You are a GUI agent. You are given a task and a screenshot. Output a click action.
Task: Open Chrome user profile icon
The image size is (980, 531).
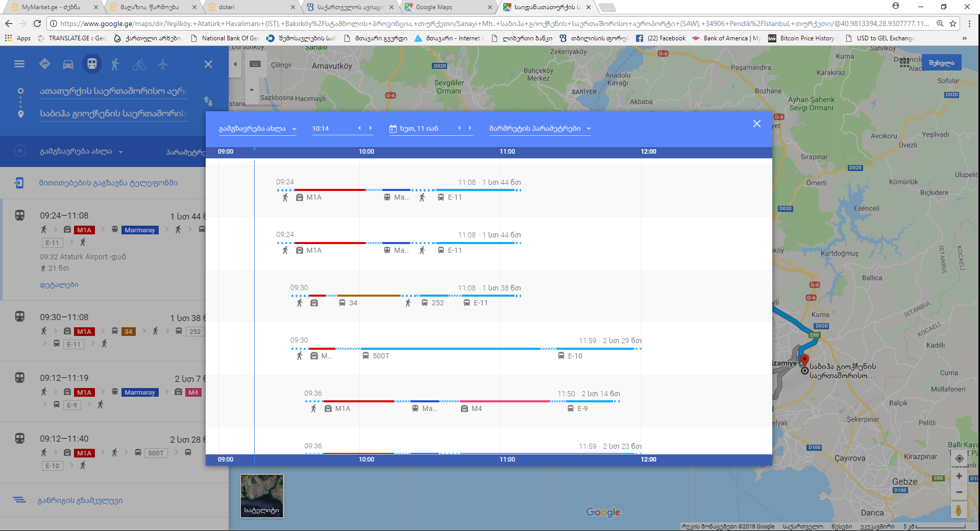tap(895, 6)
